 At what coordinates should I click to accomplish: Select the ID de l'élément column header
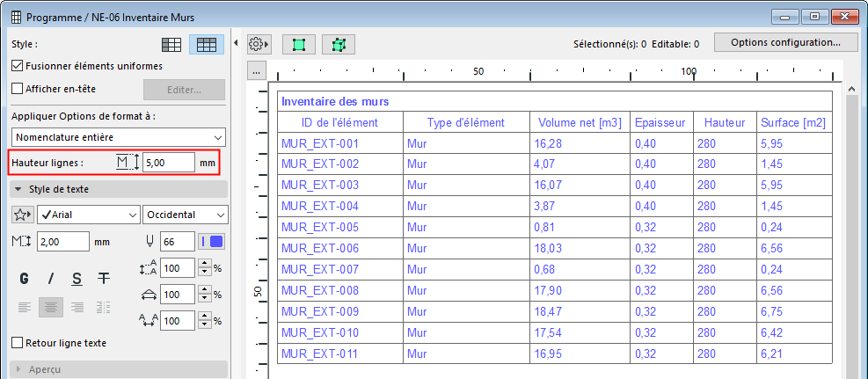[x=339, y=122]
